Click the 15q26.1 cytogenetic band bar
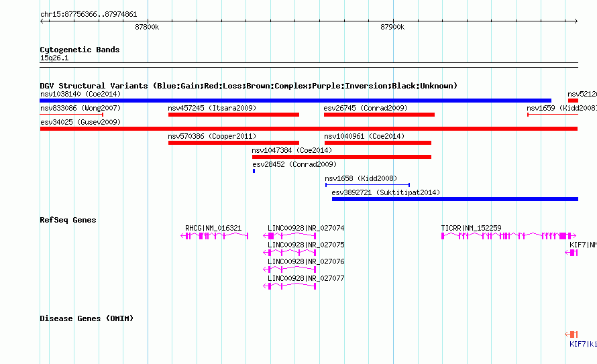597x364 pixels. (x=309, y=65)
